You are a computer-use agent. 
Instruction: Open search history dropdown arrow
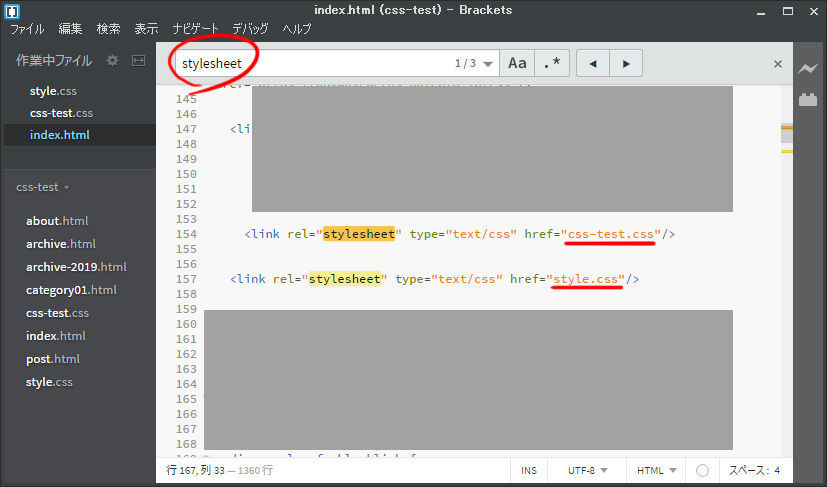(488, 64)
